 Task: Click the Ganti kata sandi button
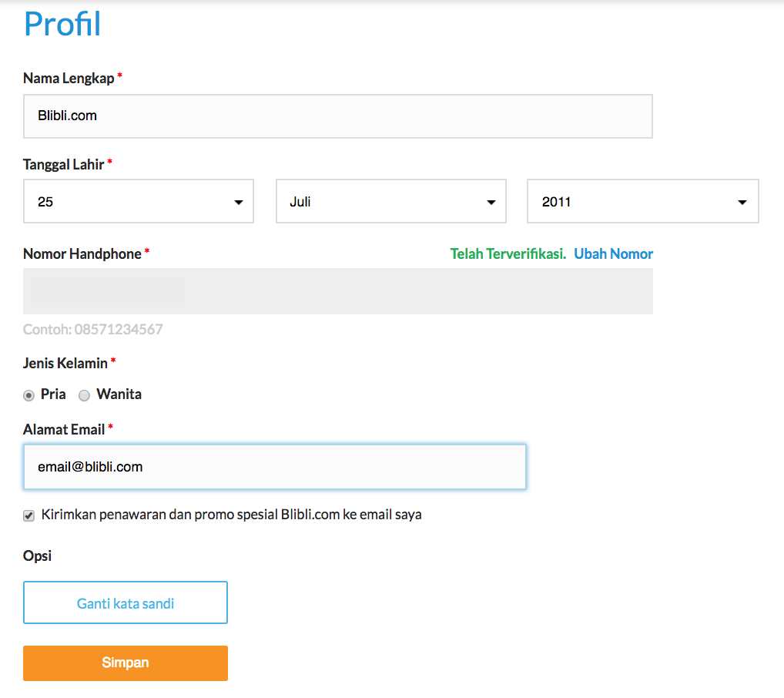point(126,602)
